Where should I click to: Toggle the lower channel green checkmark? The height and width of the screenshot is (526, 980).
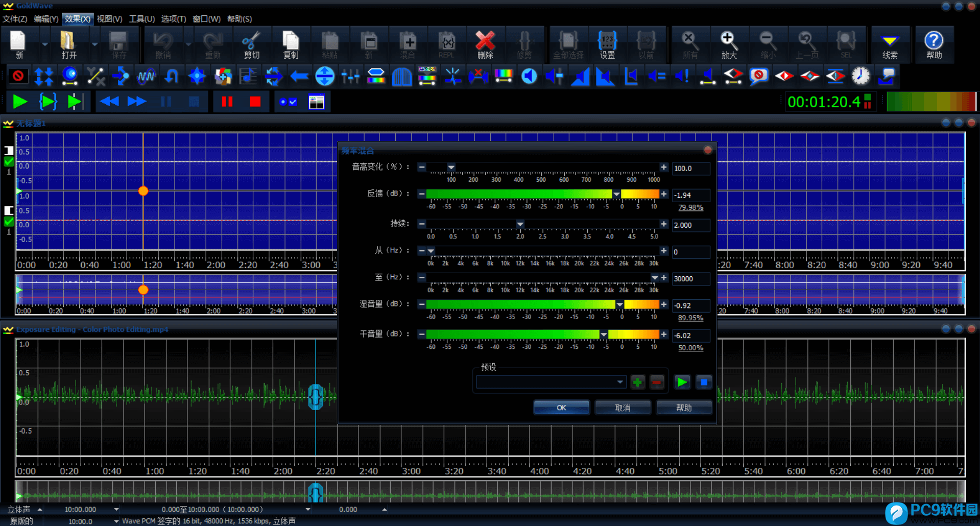[x=9, y=222]
